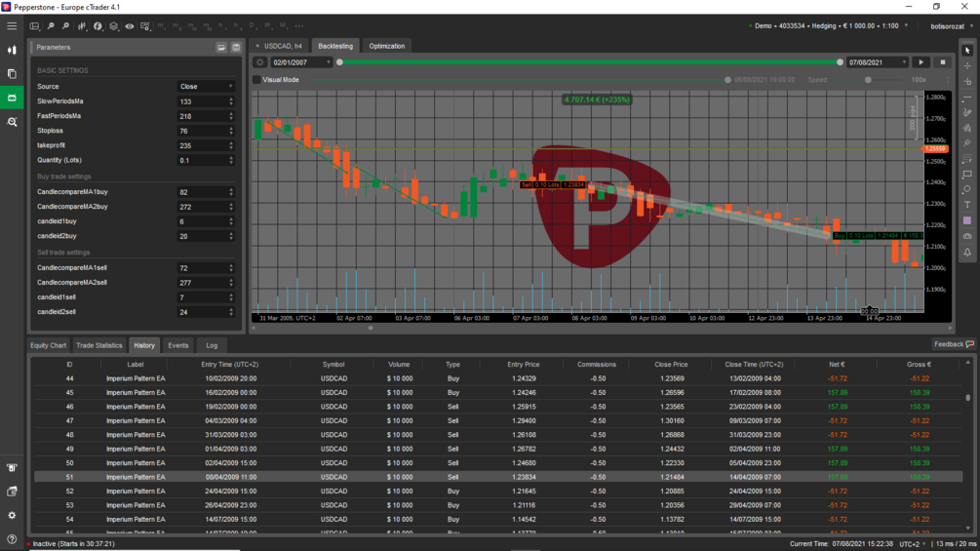
Task: Click the takeprofit value field 235
Action: click(206, 145)
